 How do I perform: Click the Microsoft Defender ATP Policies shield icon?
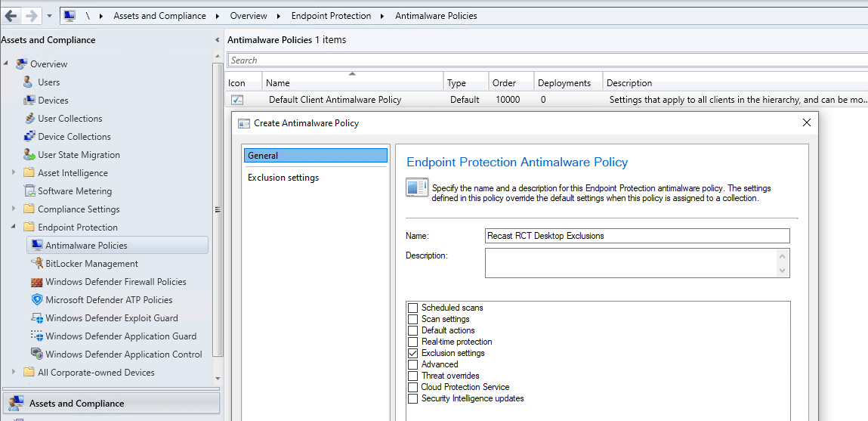37,300
